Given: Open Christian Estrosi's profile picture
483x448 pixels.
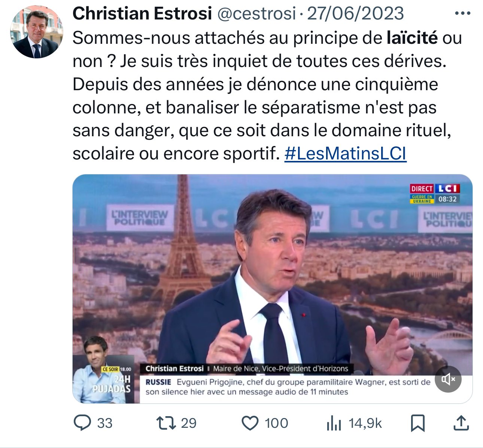Looking at the screenshot, I should pyautogui.click(x=36, y=32).
